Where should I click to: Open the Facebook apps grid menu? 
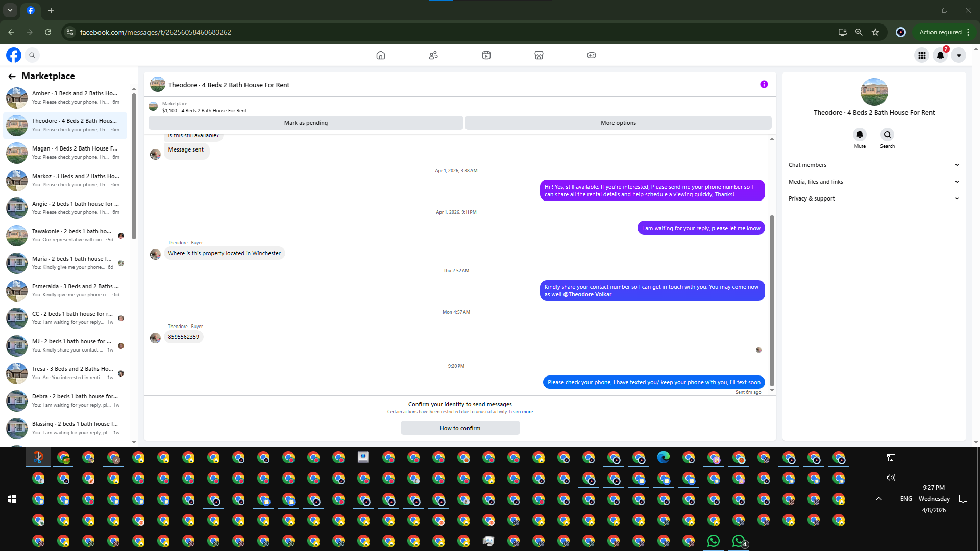coord(922,55)
